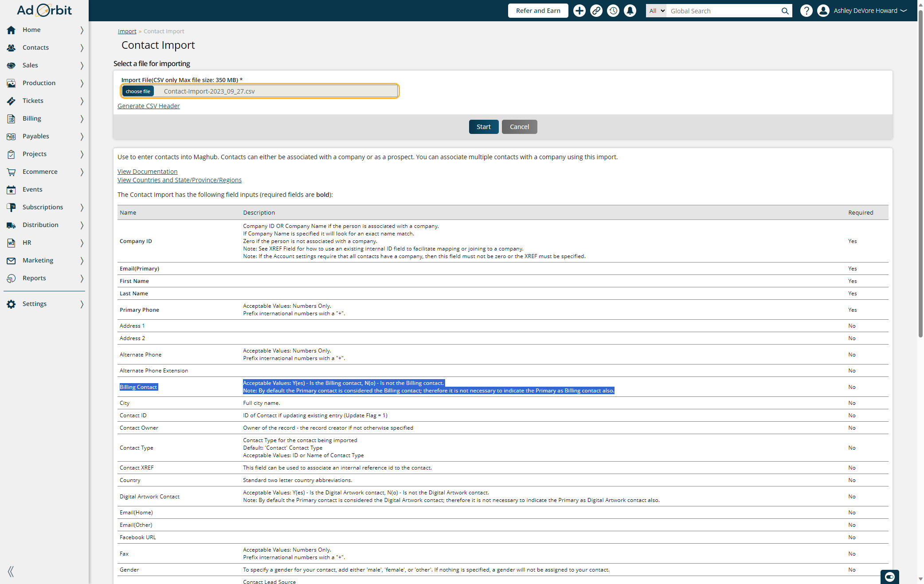Viewport: 924px width, 584px height.
Task: Click the Import breadcrumb link
Action: click(x=127, y=31)
